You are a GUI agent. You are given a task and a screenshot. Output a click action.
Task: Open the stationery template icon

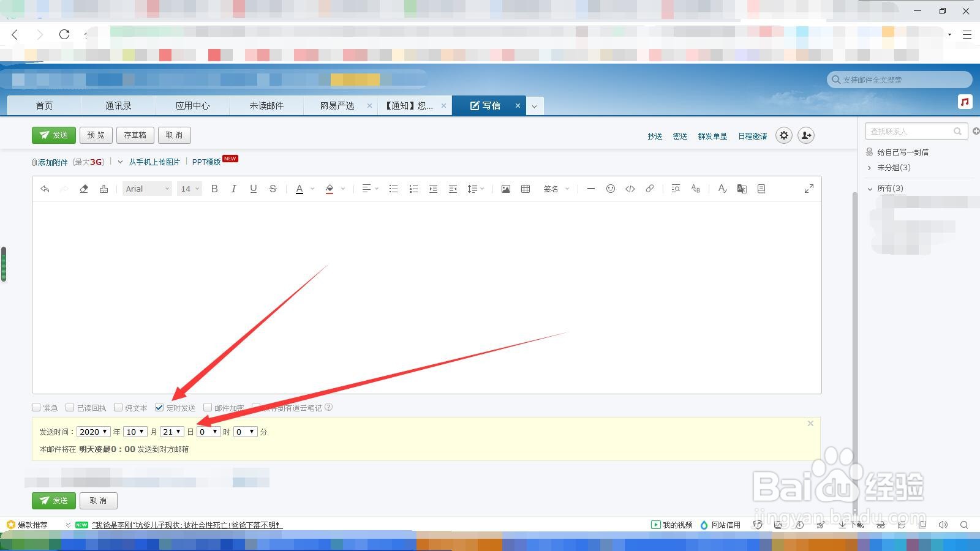coord(761,189)
